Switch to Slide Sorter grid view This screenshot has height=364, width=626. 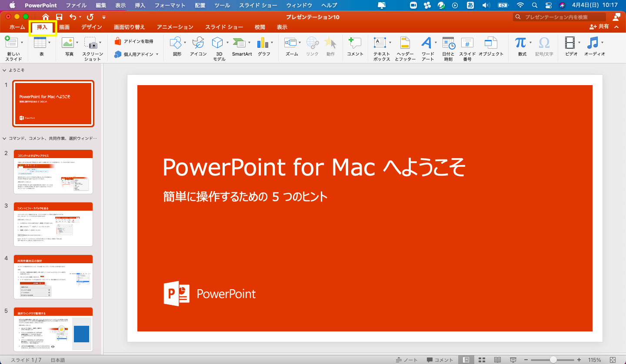pos(482,360)
